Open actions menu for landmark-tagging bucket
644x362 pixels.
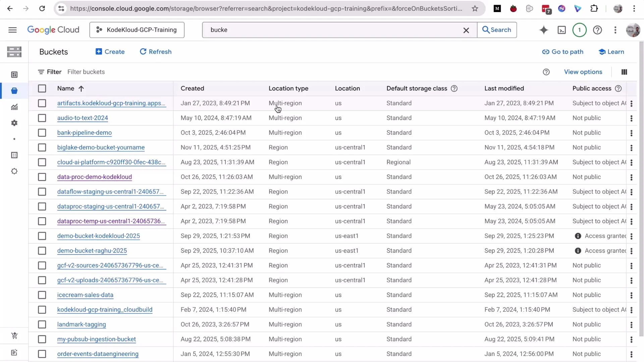pos(631,325)
